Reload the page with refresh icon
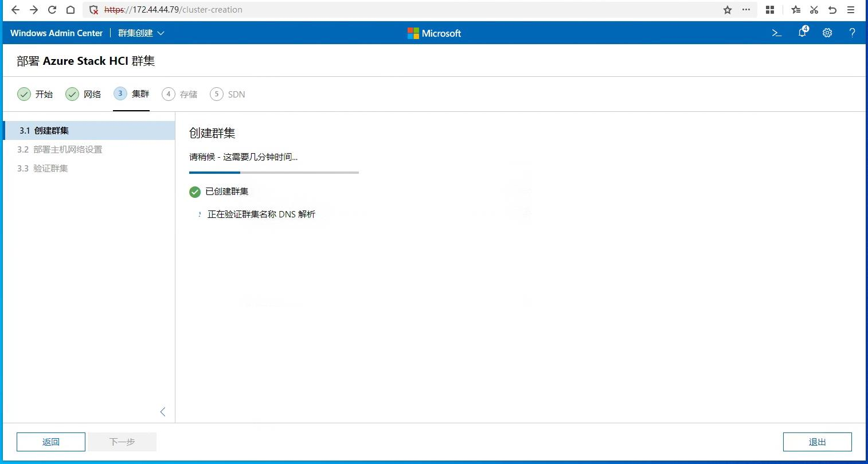 point(52,10)
